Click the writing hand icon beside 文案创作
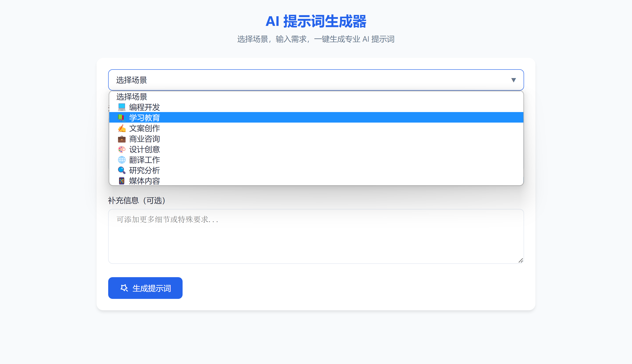Image resolution: width=632 pixels, height=364 pixels. click(x=122, y=128)
